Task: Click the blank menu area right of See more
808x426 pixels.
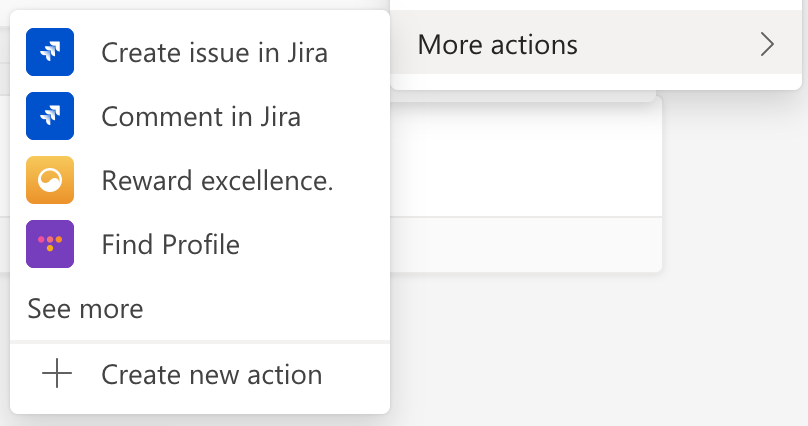Action: 266,309
